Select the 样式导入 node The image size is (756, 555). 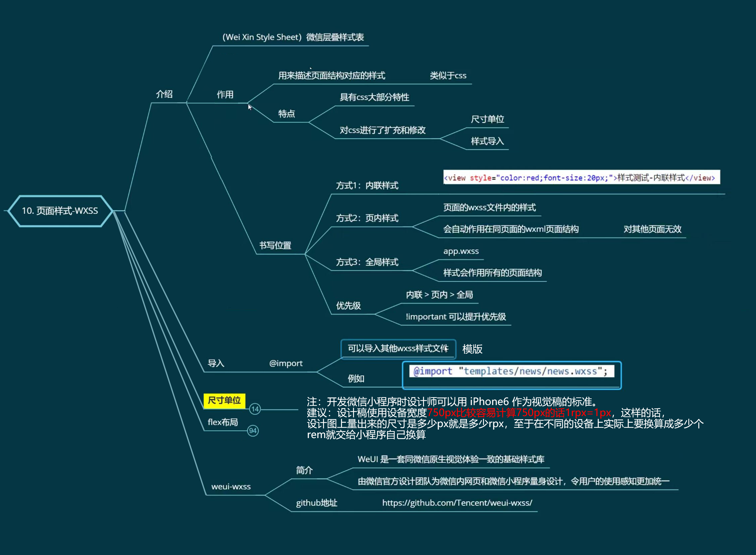(487, 141)
